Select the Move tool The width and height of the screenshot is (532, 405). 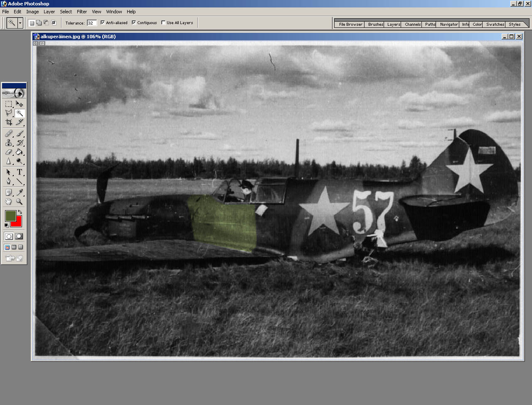(20, 104)
